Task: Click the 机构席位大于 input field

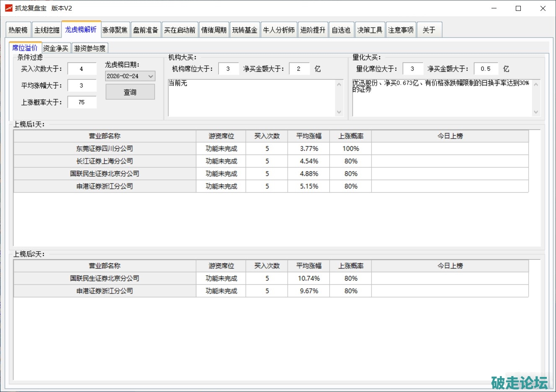Action: point(228,69)
